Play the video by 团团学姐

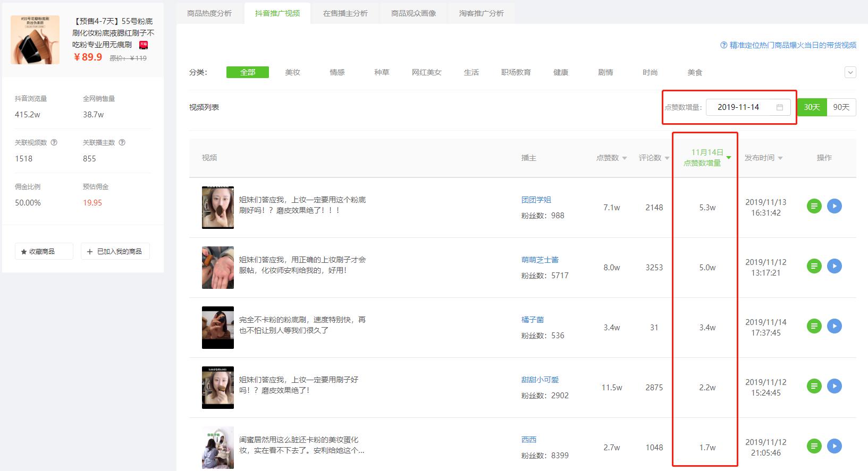pyautogui.click(x=834, y=206)
